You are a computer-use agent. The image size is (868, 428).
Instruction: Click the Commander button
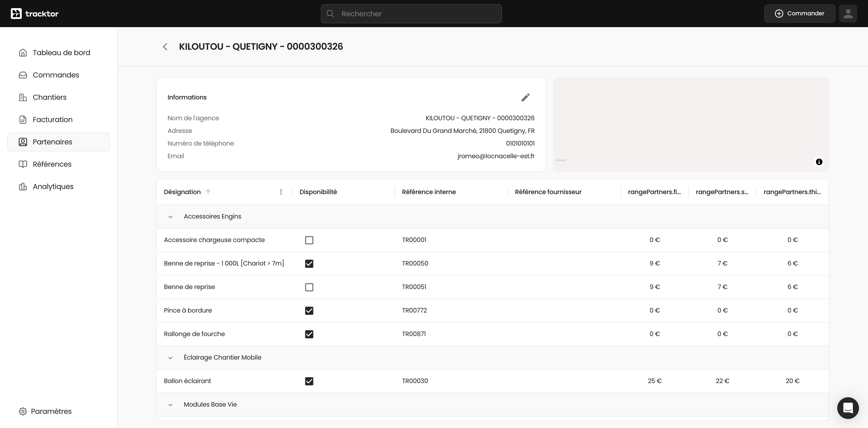(x=799, y=14)
